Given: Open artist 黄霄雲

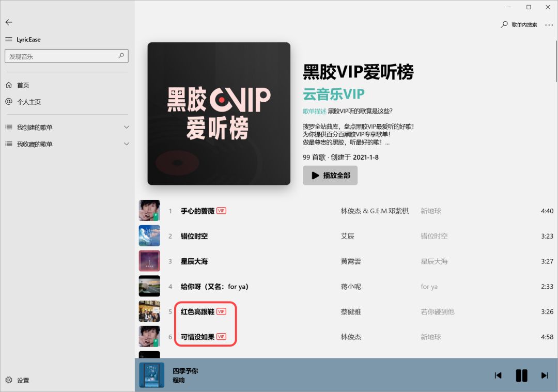Looking at the screenshot, I should 351,261.
